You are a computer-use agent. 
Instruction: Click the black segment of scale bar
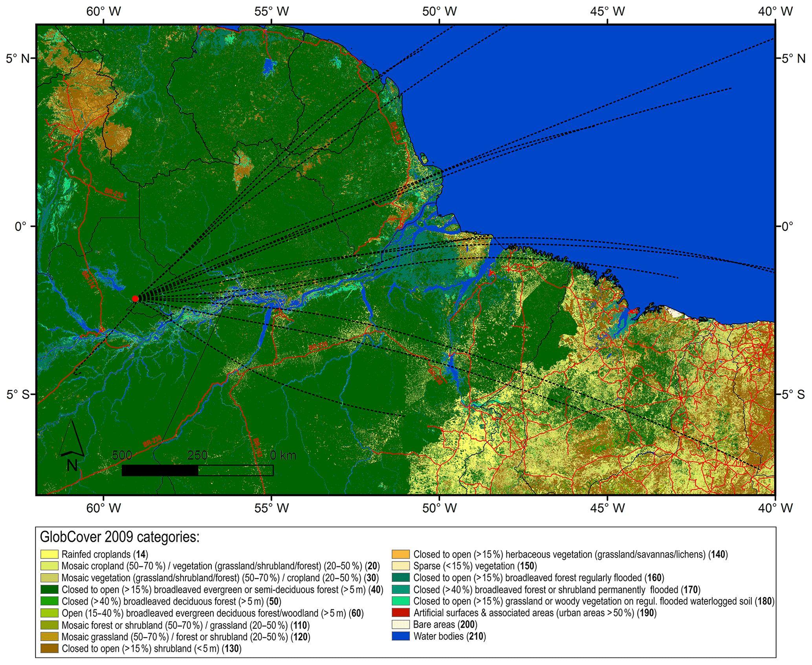click(160, 470)
